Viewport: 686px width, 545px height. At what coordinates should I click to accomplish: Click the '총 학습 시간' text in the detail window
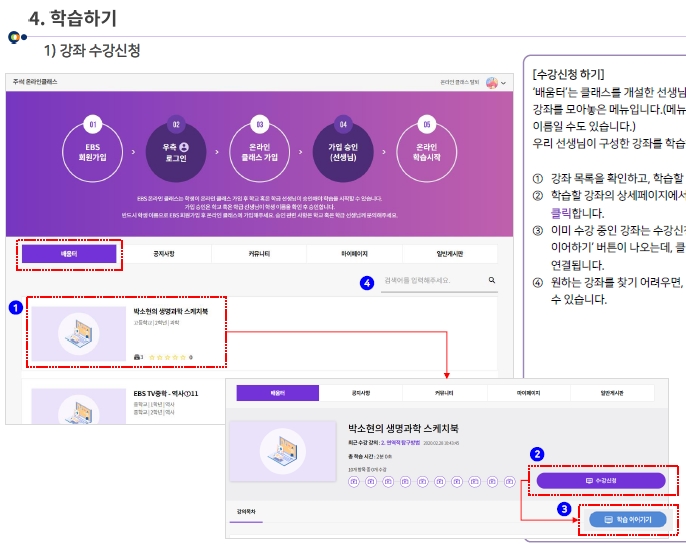370,457
